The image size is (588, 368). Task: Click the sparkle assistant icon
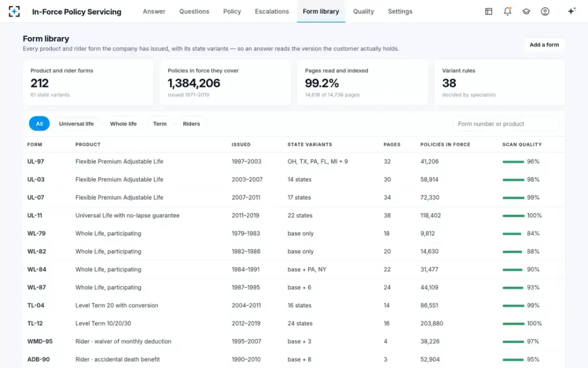(571, 11)
